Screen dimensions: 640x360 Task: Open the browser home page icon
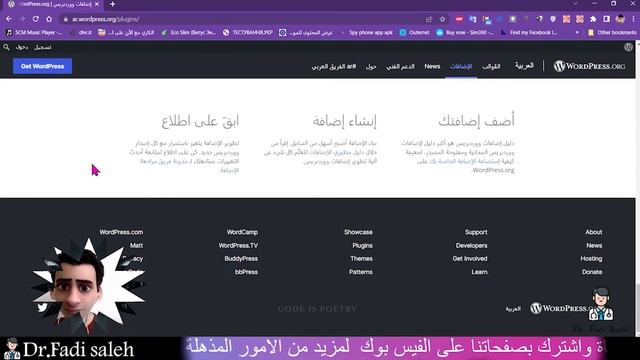(x=49, y=19)
